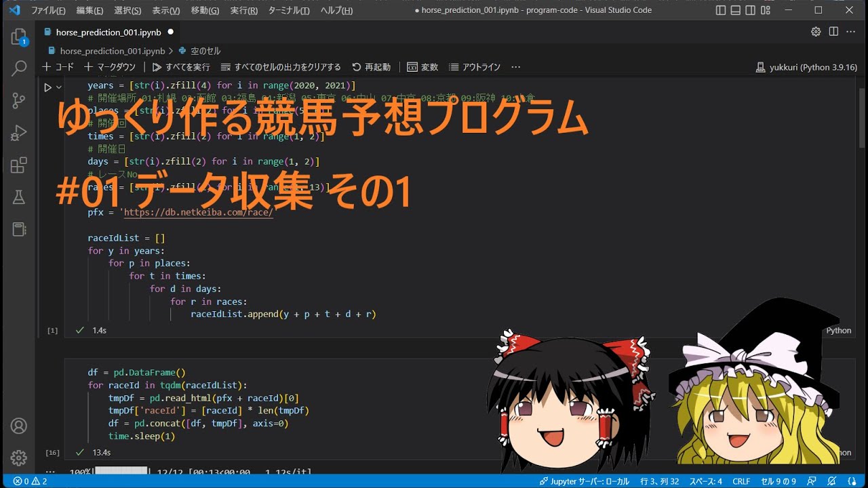Select kernel yukkuri (Python 3.9.16)
Image resolution: width=868 pixels, height=488 pixels.
pyautogui.click(x=806, y=67)
